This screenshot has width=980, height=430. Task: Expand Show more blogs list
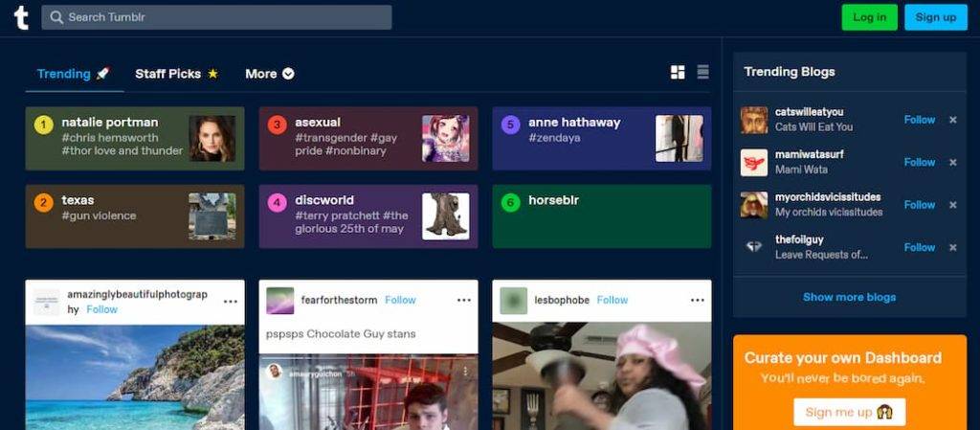click(849, 297)
